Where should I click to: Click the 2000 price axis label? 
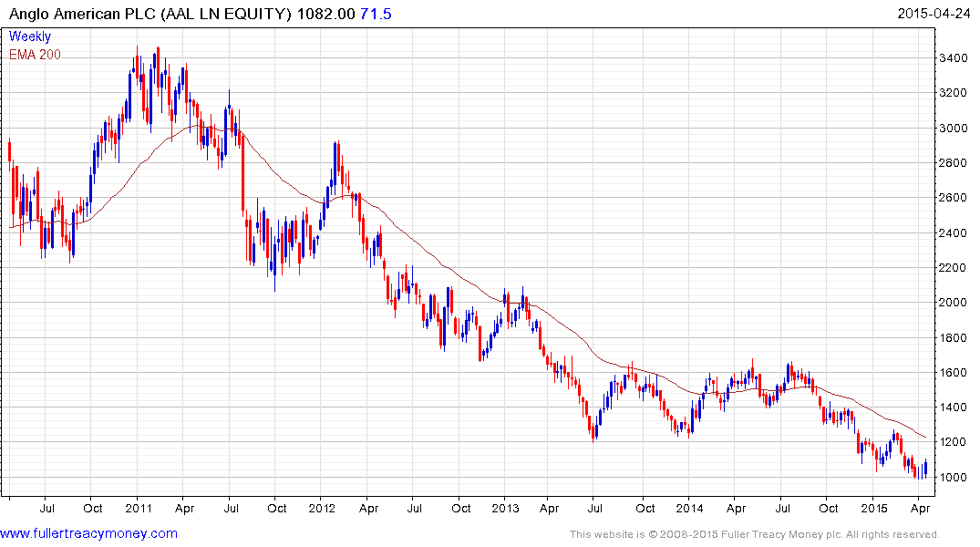pos(954,303)
